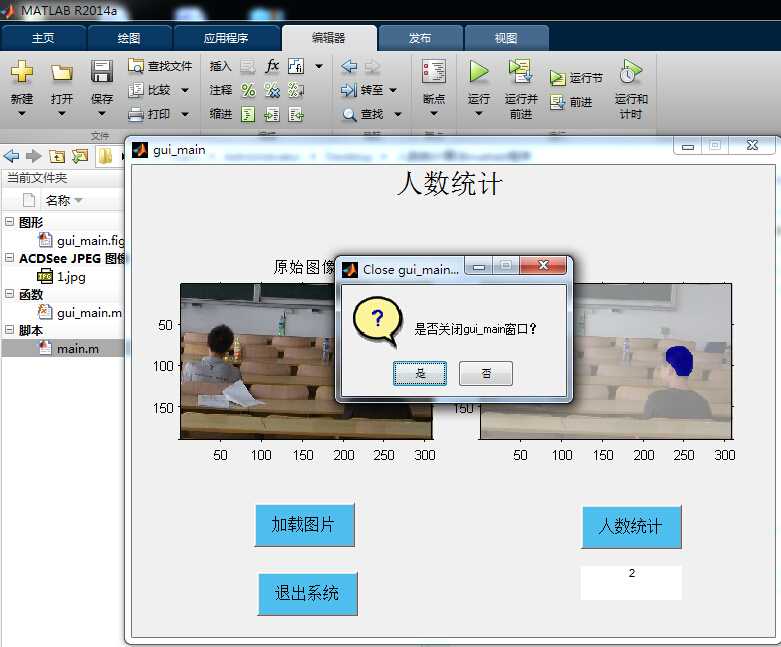The height and width of the screenshot is (647, 781).
Task: Open the 比较 dropdown arrow
Action: pos(185,90)
